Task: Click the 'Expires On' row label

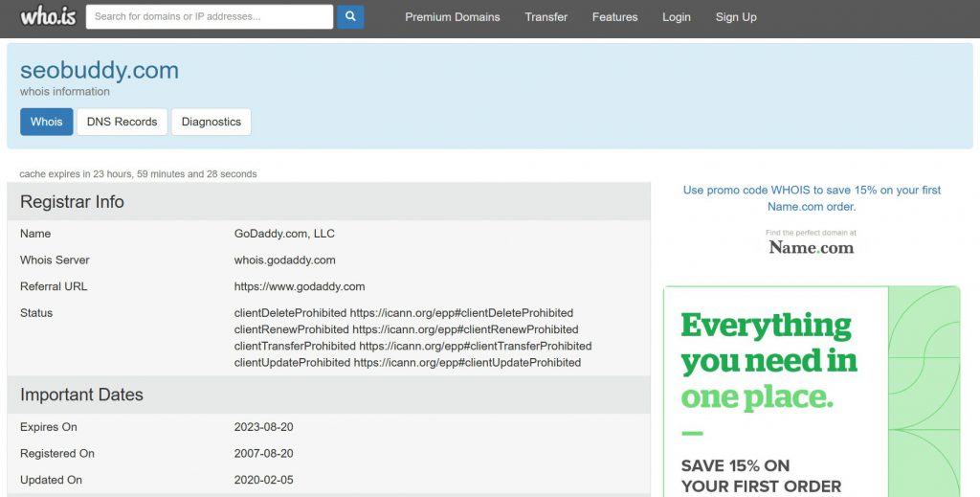Action: tap(49, 427)
